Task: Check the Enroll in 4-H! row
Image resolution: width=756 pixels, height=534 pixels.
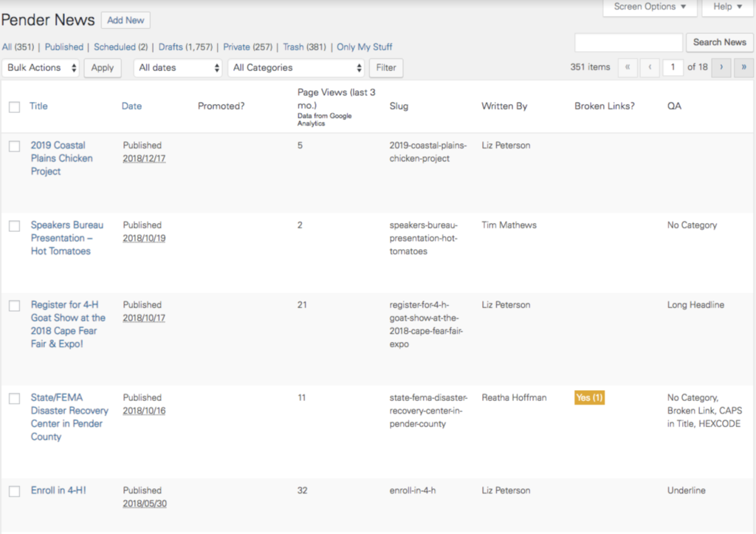Action: point(15,491)
